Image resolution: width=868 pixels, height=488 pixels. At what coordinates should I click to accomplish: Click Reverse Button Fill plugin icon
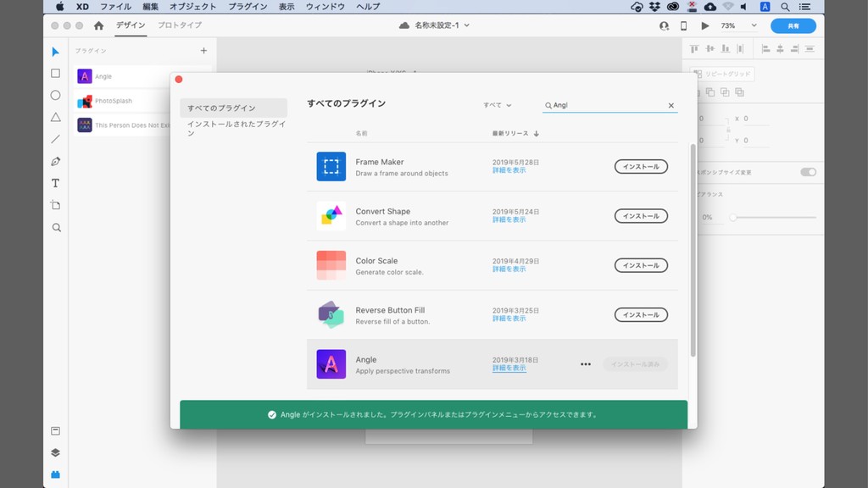coord(331,314)
